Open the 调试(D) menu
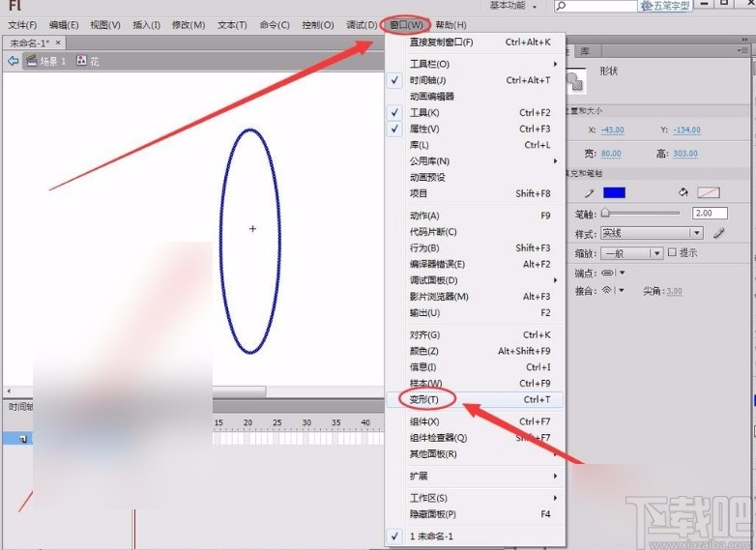 (362, 25)
